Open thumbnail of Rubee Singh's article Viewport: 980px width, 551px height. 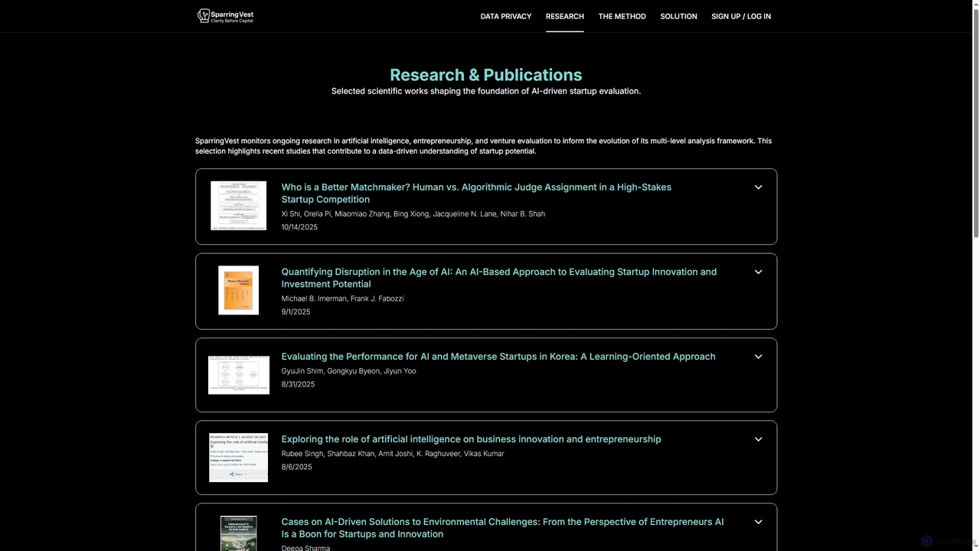pos(238,458)
